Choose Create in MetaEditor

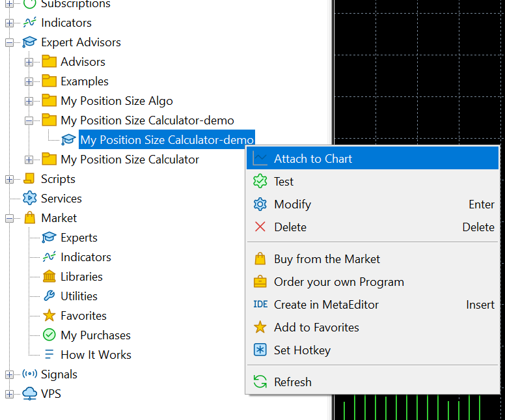click(373, 305)
